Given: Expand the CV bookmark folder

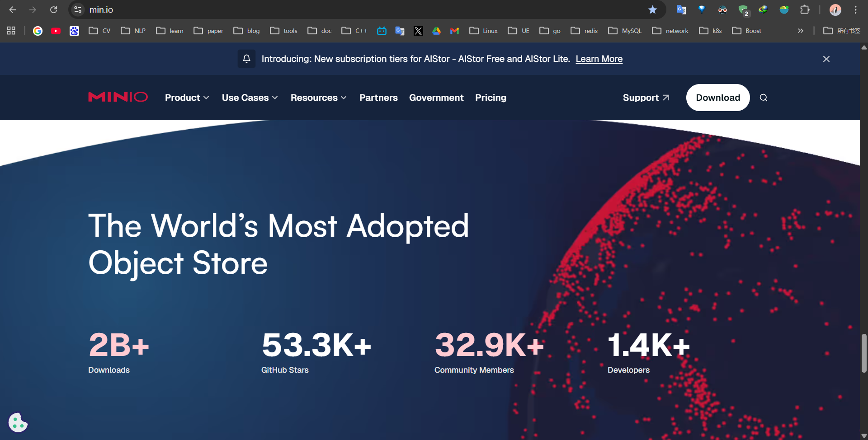Looking at the screenshot, I should 99,31.
